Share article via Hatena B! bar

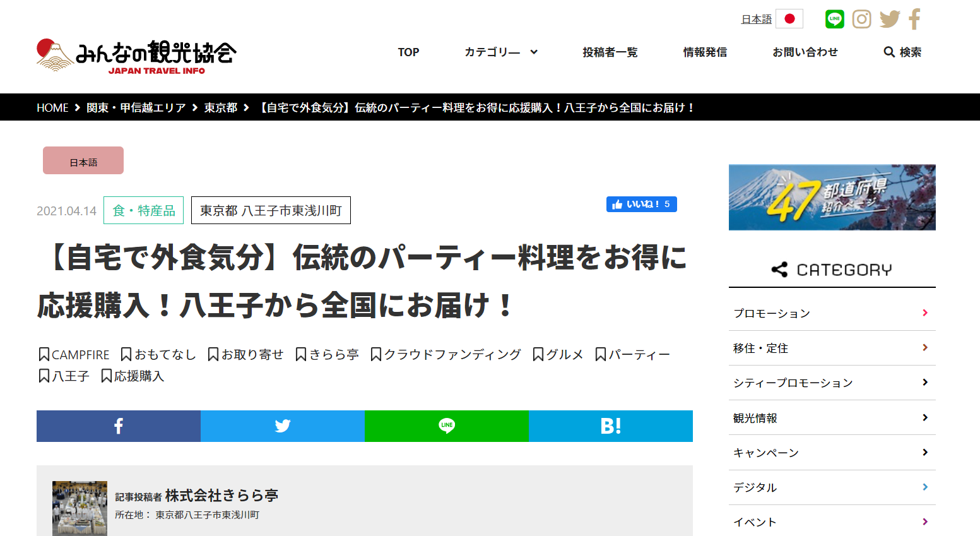click(610, 426)
